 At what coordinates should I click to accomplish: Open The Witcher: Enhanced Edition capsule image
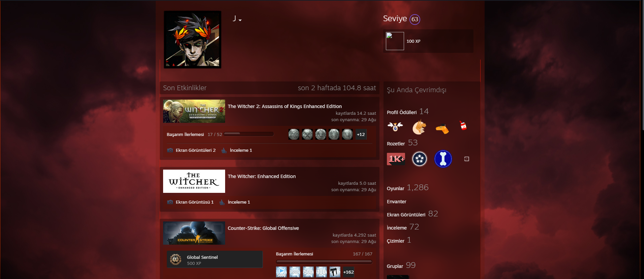[x=194, y=181]
